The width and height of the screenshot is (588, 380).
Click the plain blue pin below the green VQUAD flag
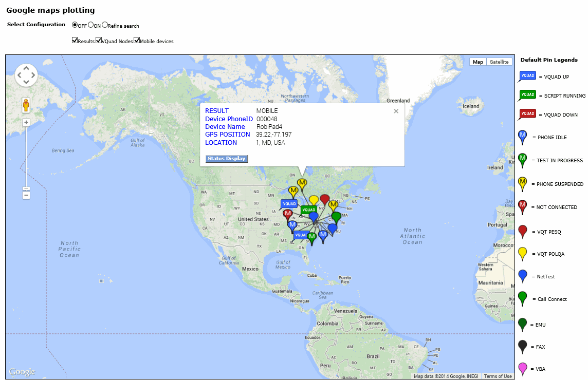[314, 217]
